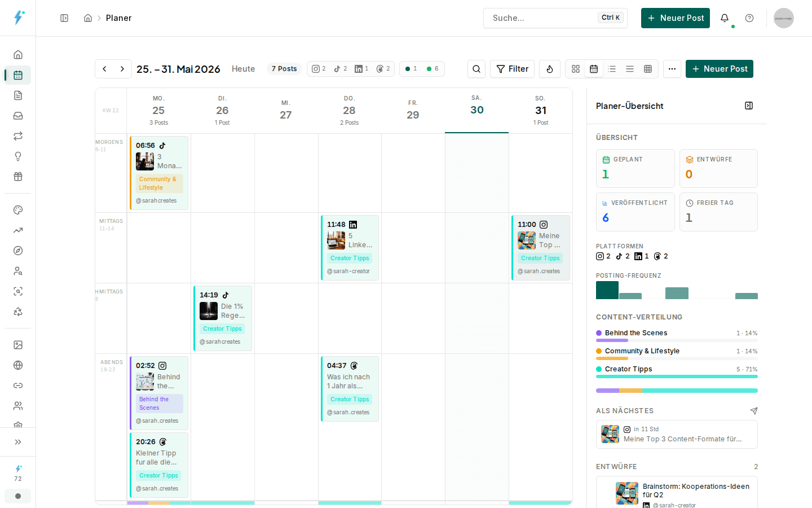Filter by Instagram platform count chip
The image size is (812, 508).
click(319, 69)
